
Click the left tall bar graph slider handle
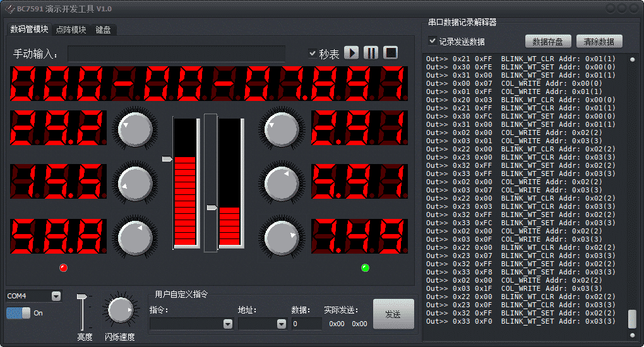pos(167,158)
